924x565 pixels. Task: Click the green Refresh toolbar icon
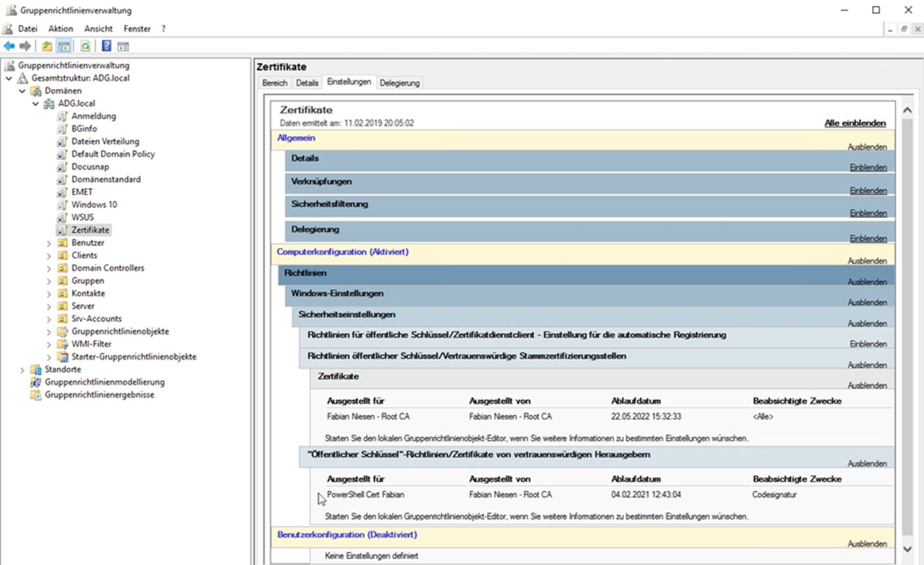[85, 46]
